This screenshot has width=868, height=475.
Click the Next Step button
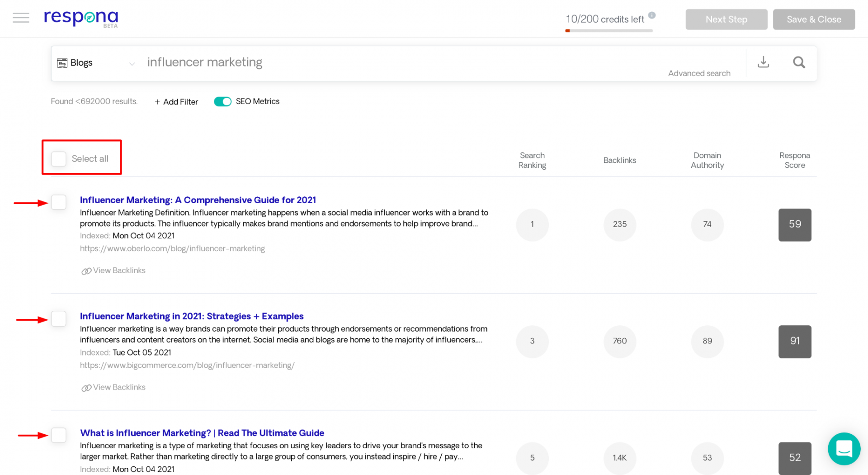tap(726, 19)
